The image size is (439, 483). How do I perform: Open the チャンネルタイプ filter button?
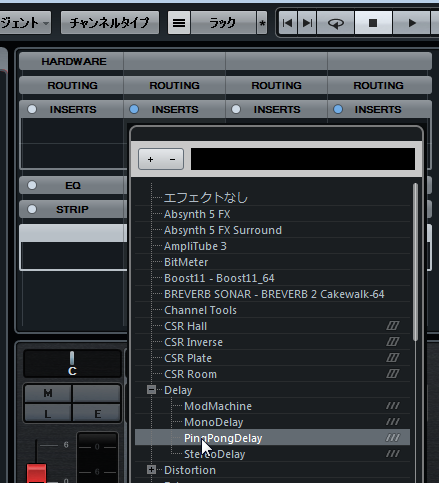[x=110, y=23]
